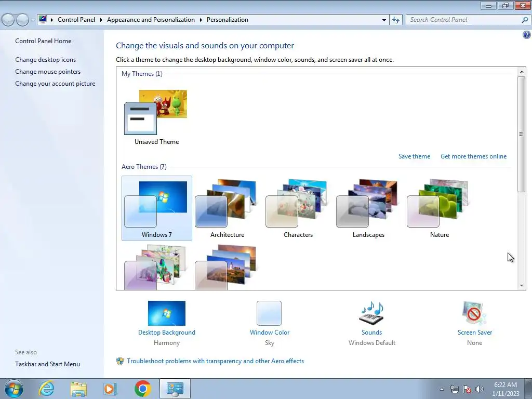The width and height of the screenshot is (532, 399).
Task: Click the Window Color text link
Action: tap(270, 332)
